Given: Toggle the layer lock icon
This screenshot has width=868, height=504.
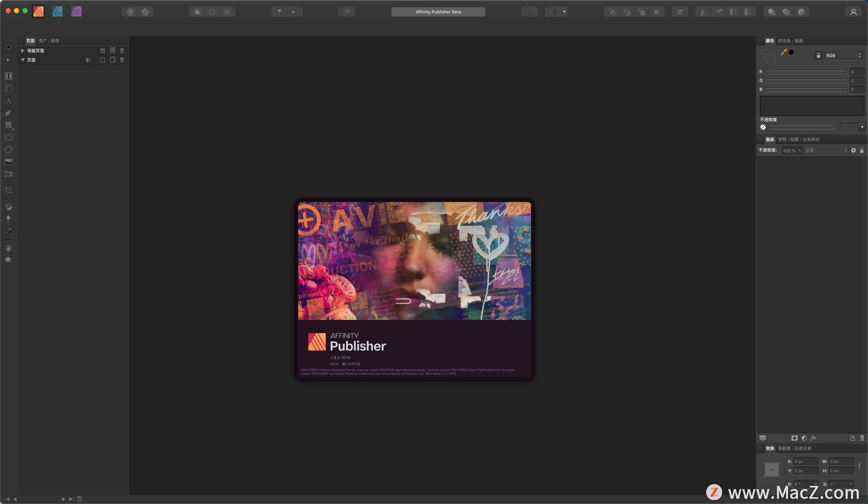Looking at the screenshot, I should coord(862,151).
